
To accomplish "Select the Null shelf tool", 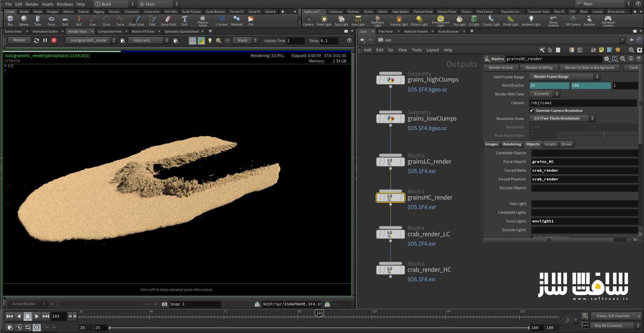I will tap(79, 21).
